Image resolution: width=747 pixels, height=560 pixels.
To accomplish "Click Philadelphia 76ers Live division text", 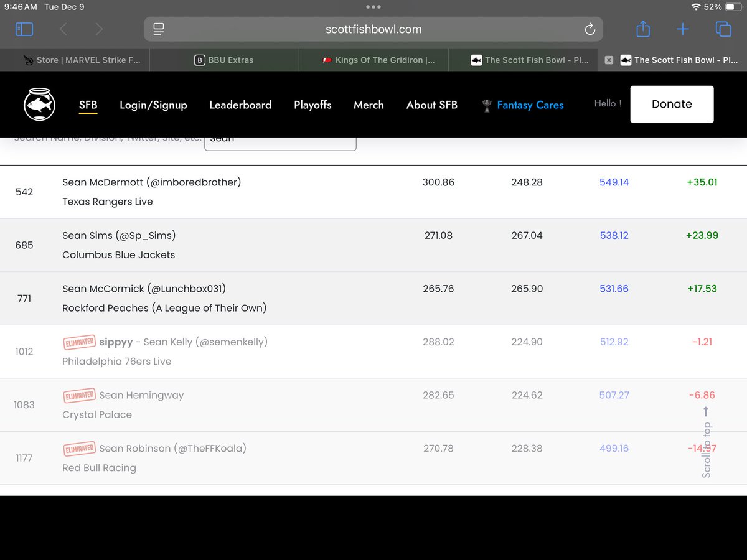I will [x=116, y=361].
